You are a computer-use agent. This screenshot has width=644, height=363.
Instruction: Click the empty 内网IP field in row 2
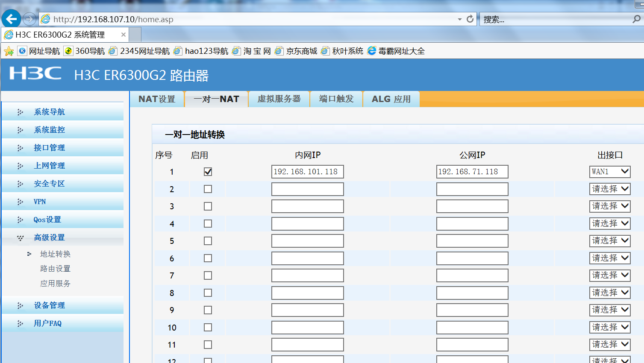coord(308,189)
